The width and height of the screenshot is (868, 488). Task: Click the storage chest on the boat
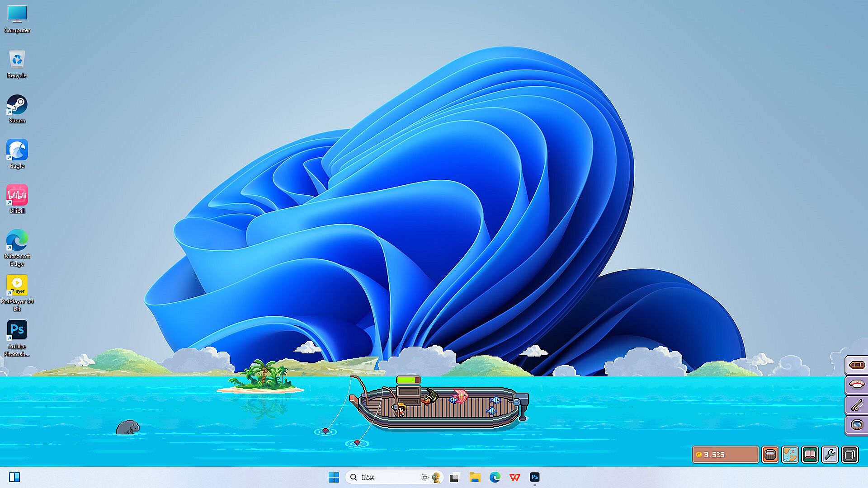(409, 396)
